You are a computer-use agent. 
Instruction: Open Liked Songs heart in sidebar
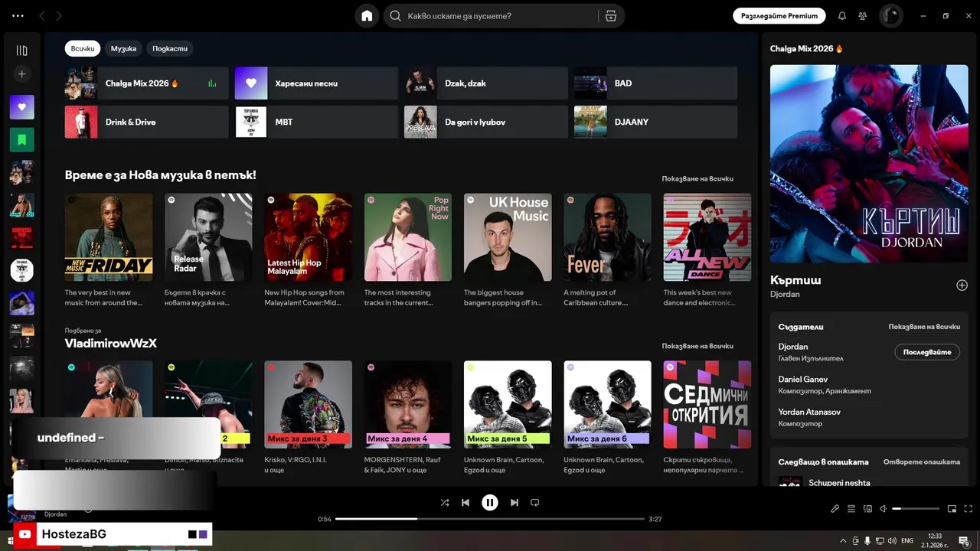coord(21,107)
